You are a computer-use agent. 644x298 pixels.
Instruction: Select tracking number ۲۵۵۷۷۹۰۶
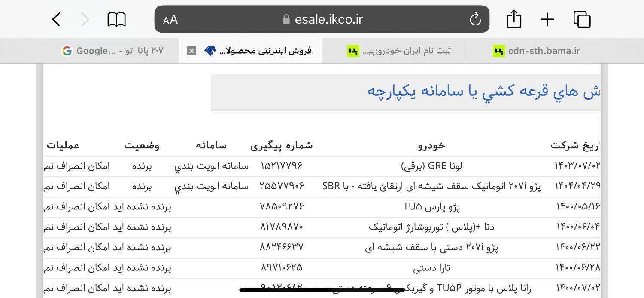[282, 186]
